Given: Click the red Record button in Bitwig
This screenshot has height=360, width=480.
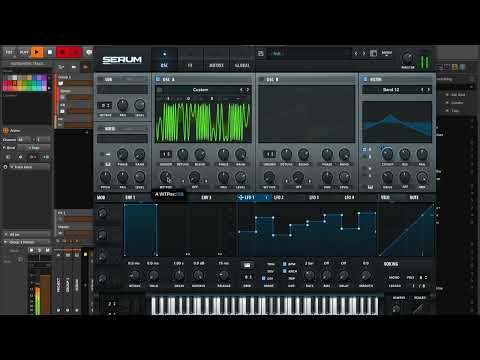Looking at the screenshot, I should tap(63, 52).
